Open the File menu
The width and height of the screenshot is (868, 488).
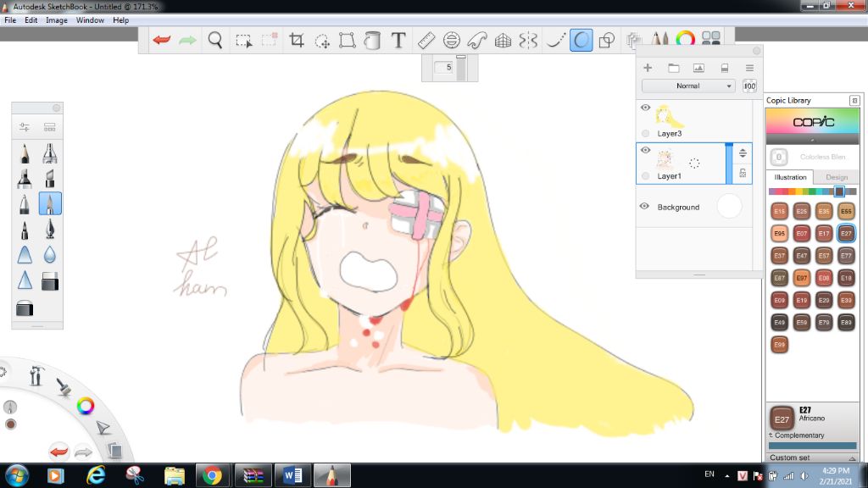pyautogui.click(x=10, y=20)
